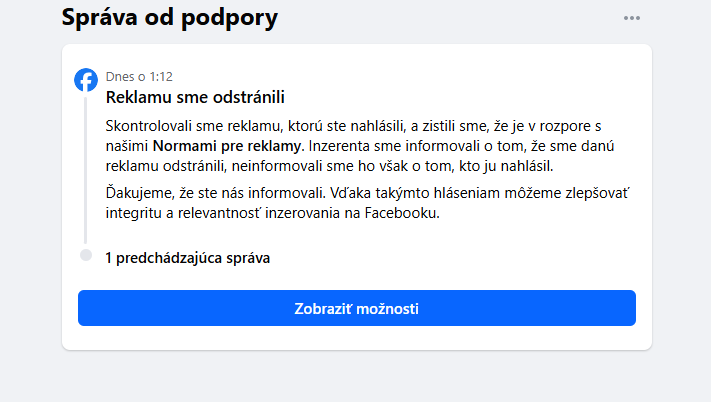Viewport: 711px width, 402px height.
Task: Click the gray timeline dot
Action: tap(86, 255)
